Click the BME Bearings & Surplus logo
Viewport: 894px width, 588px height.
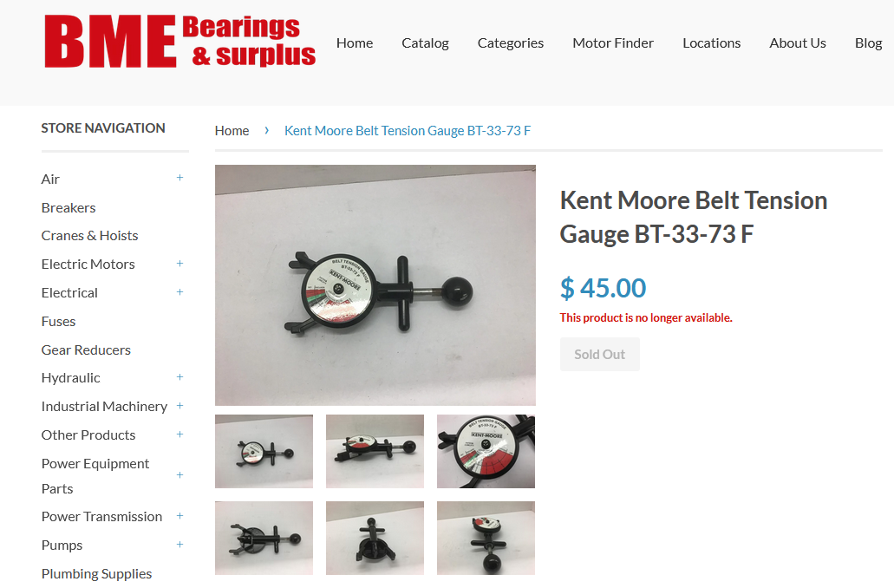point(179,42)
